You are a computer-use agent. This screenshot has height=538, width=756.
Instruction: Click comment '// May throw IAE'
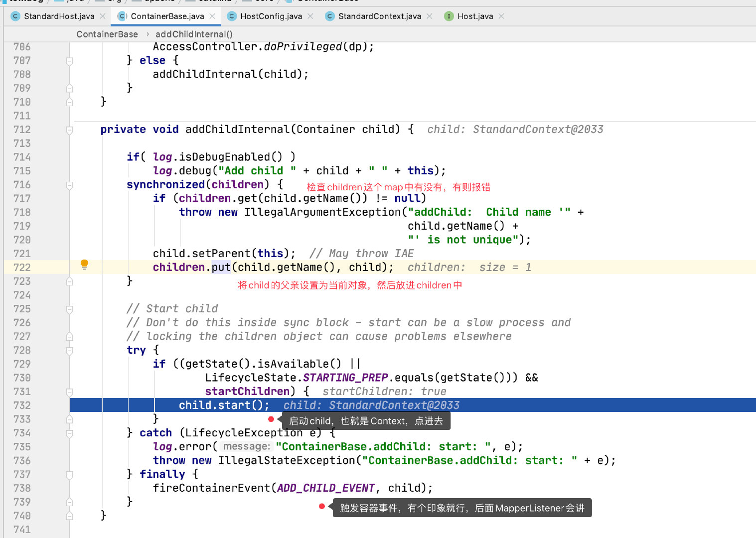pos(361,254)
